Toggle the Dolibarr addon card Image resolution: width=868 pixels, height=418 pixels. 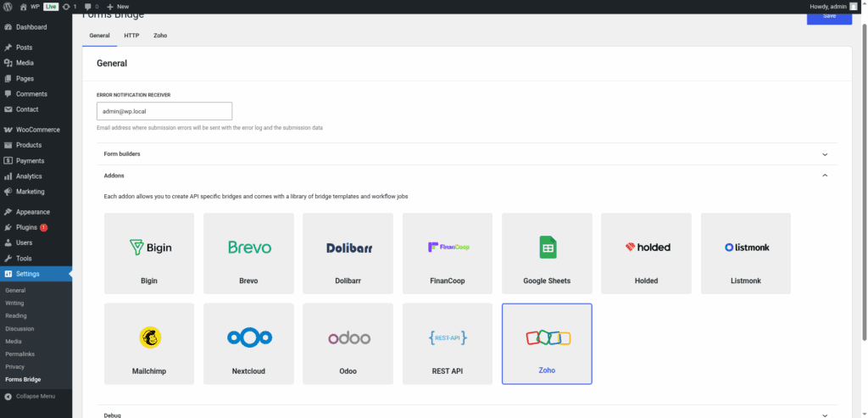(348, 254)
